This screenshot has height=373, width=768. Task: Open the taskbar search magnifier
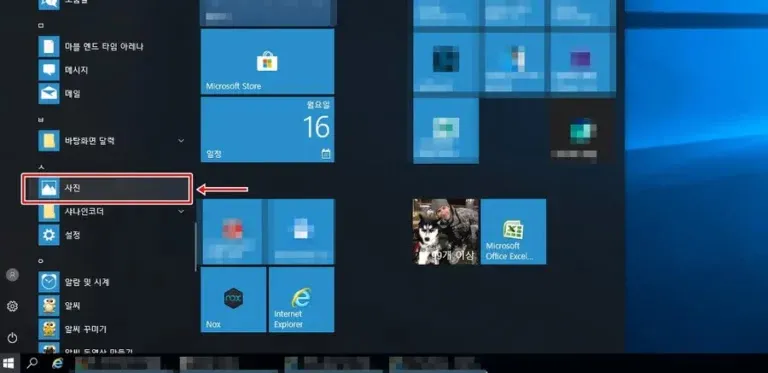(32, 363)
